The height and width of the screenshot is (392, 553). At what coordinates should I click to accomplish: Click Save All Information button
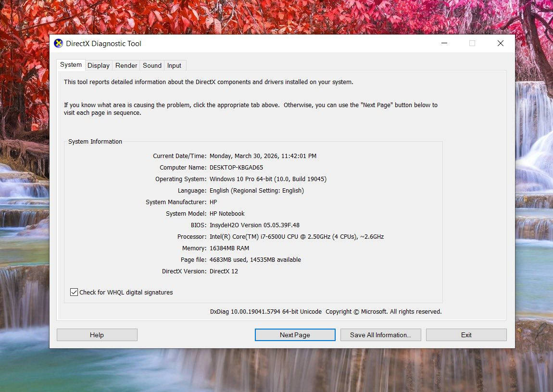pyautogui.click(x=380, y=335)
